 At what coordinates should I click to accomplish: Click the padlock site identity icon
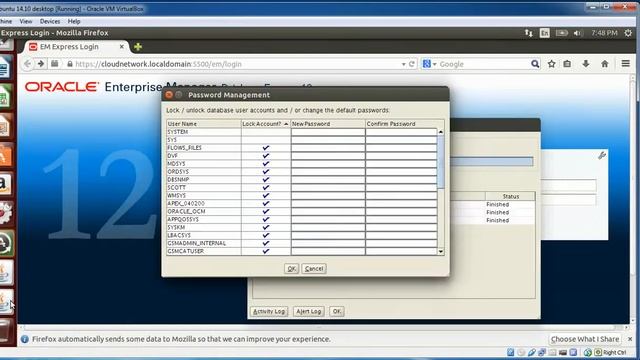click(x=70, y=64)
